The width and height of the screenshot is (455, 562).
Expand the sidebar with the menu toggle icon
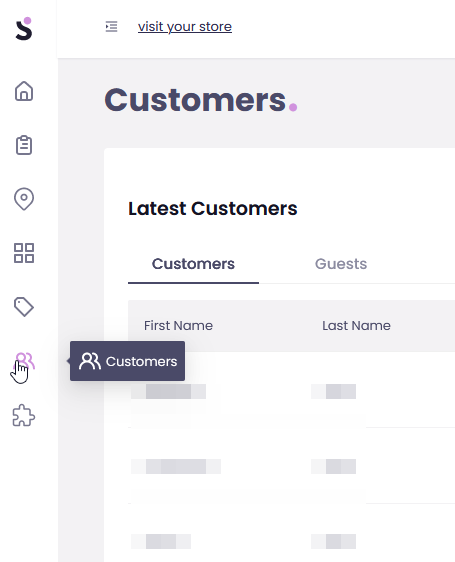pos(111,27)
